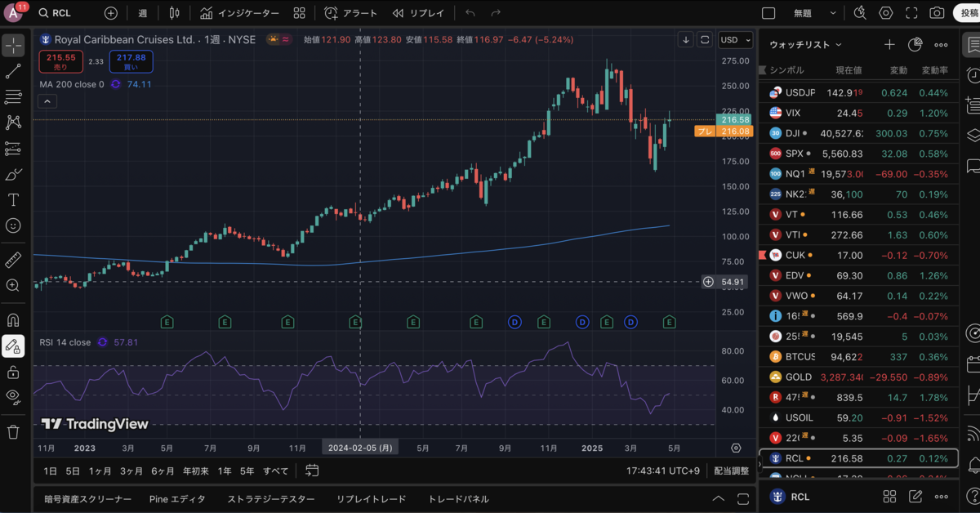Image resolution: width=980 pixels, height=513 pixels.
Task: Open the USD currency dropdown
Action: [735, 39]
